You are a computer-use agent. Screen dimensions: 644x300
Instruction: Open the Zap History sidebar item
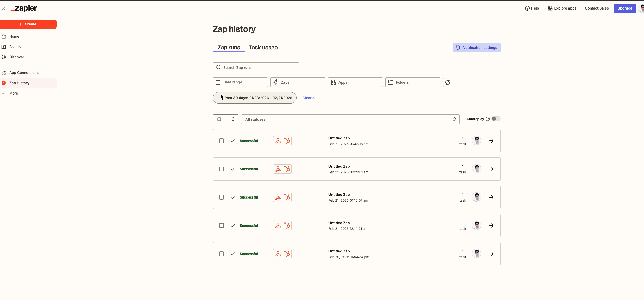(19, 83)
